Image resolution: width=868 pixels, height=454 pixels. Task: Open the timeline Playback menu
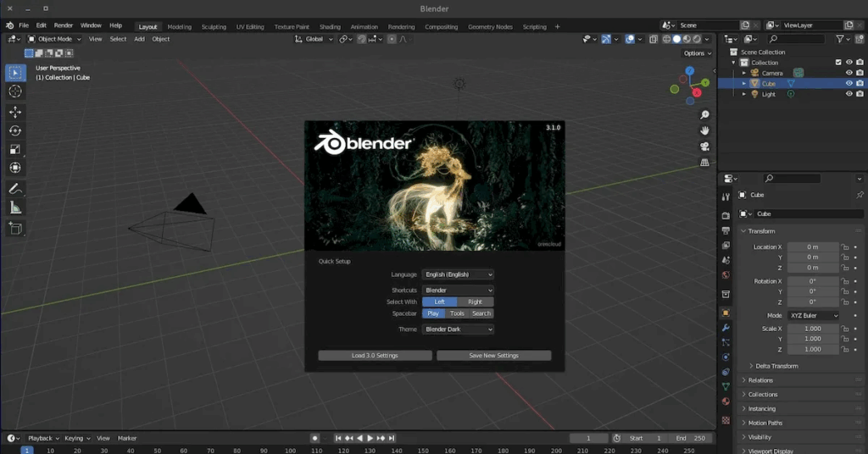[43, 438]
